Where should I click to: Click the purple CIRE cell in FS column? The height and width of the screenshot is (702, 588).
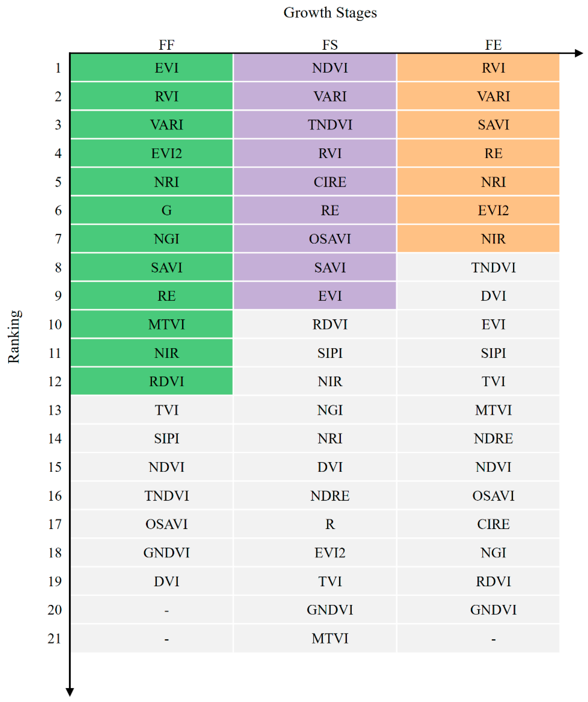click(330, 182)
